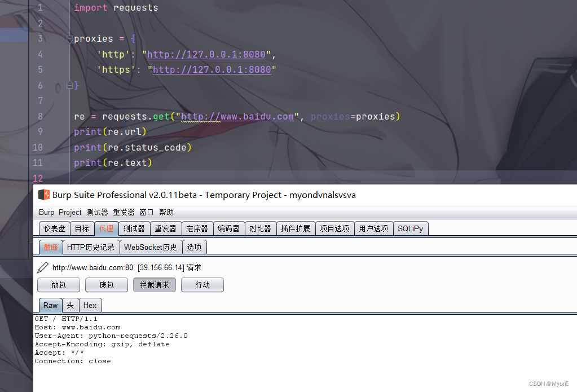
Task: Click the IP address [39.156.66.14] label
Action: pos(161,267)
